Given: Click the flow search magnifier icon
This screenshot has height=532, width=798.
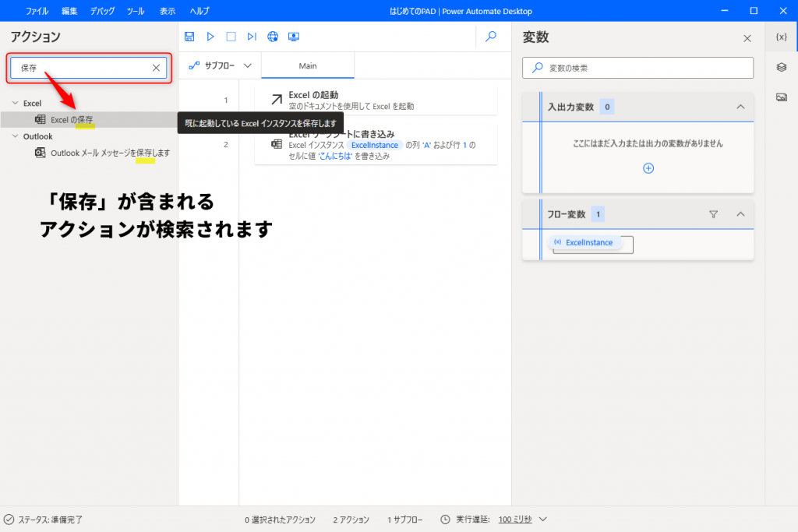Looking at the screenshot, I should click(x=491, y=37).
